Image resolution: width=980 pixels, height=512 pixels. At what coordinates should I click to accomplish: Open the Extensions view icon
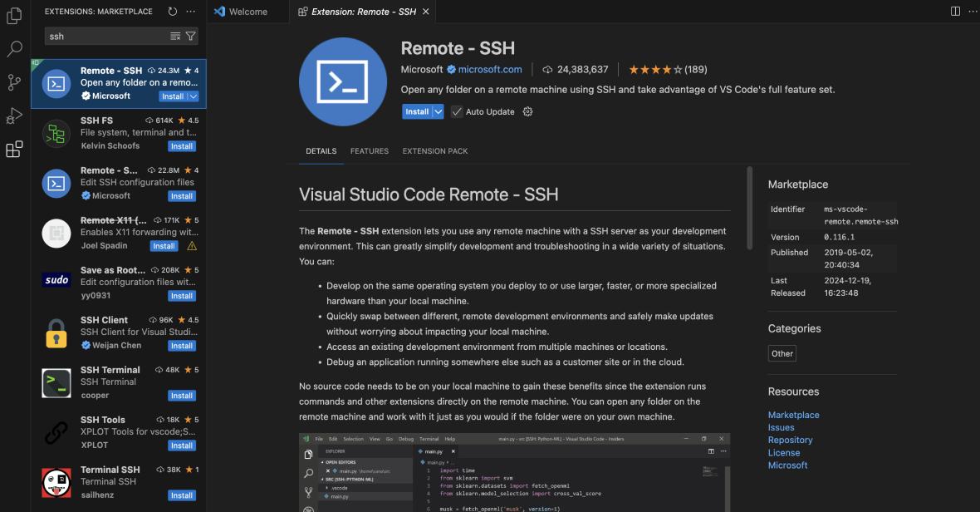tap(14, 149)
